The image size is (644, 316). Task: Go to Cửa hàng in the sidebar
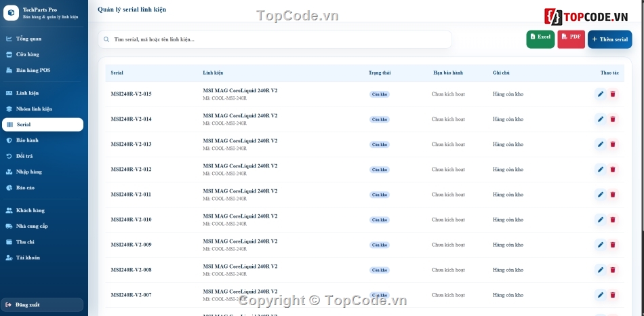tap(43, 54)
